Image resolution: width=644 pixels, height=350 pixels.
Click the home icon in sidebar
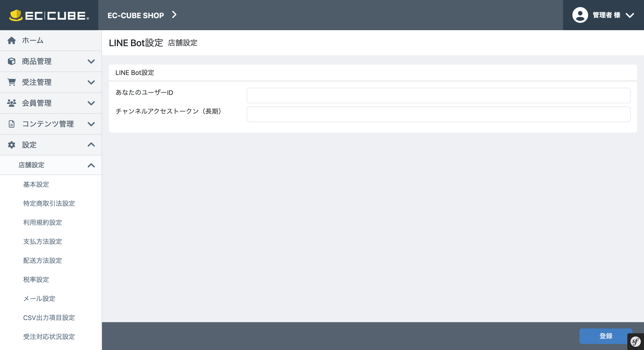[x=12, y=40]
